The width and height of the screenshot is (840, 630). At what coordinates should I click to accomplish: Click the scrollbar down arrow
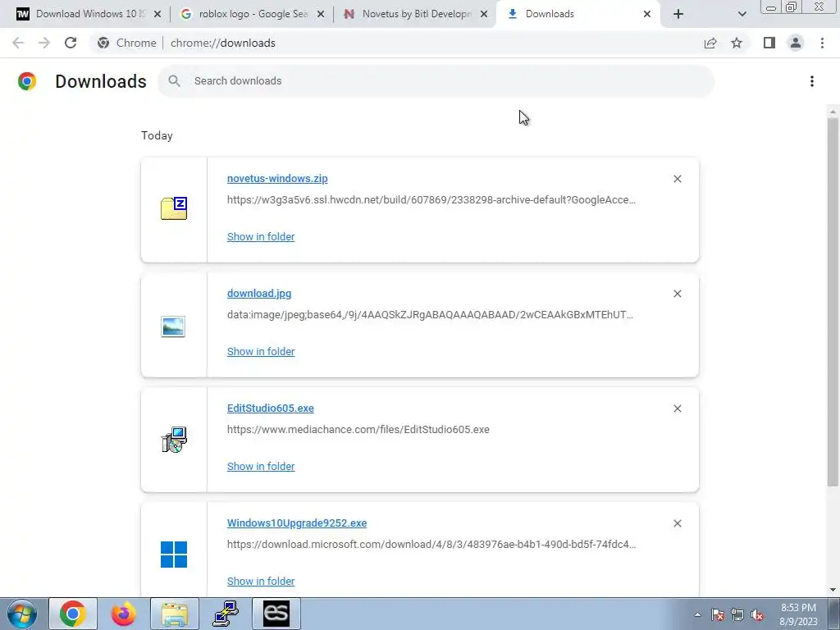(x=833, y=590)
